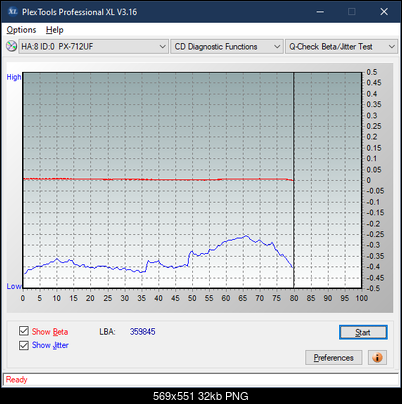Screen dimensions: 402x404
Task: Uncheck the Show Beta checkbox
Action: tap(23, 331)
